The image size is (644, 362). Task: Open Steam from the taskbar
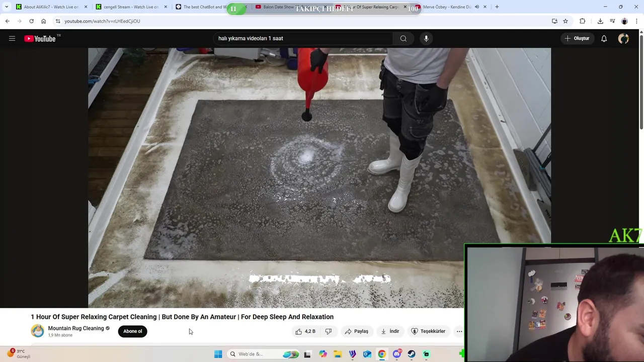(x=412, y=354)
